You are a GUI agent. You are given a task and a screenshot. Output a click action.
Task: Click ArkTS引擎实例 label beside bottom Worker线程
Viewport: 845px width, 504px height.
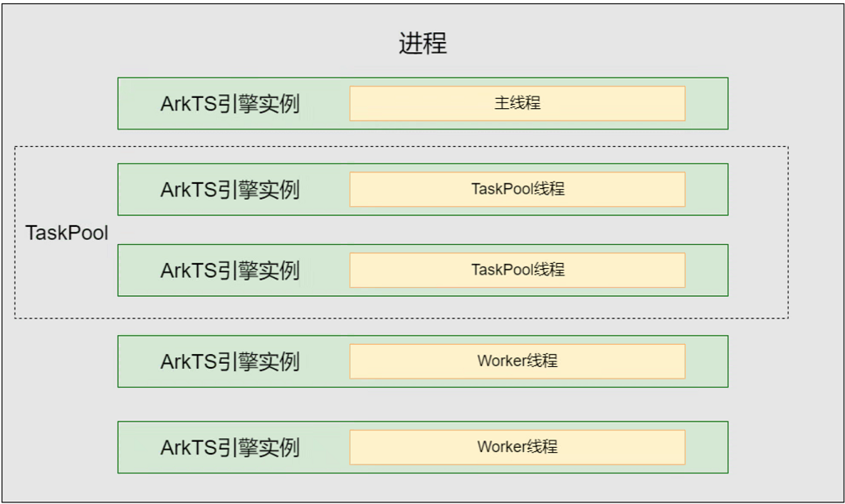pos(229,448)
